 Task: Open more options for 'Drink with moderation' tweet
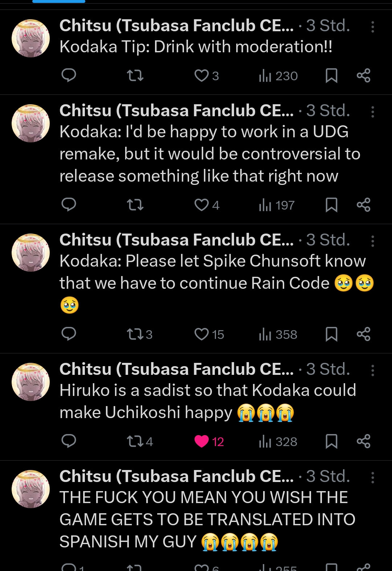click(x=372, y=27)
